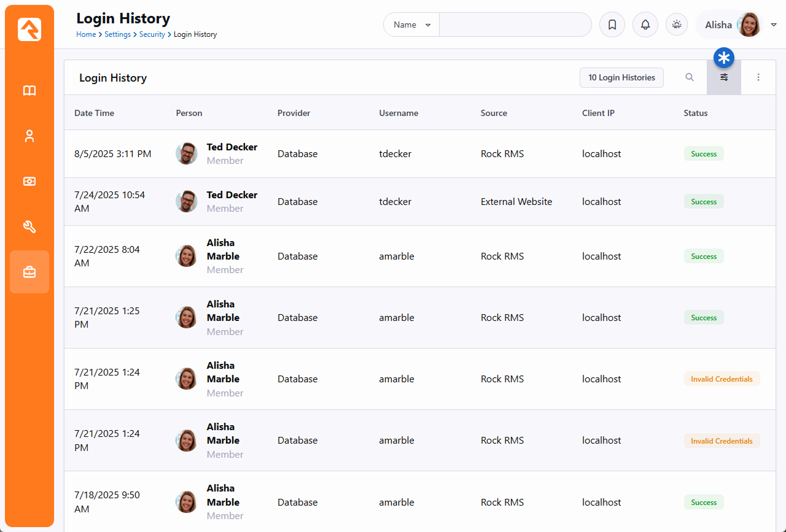Viewport: 786px width, 532px height.
Task: Open the wrench Tools sidebar icon
Action: pyautogui.click(x=29, y=227)
